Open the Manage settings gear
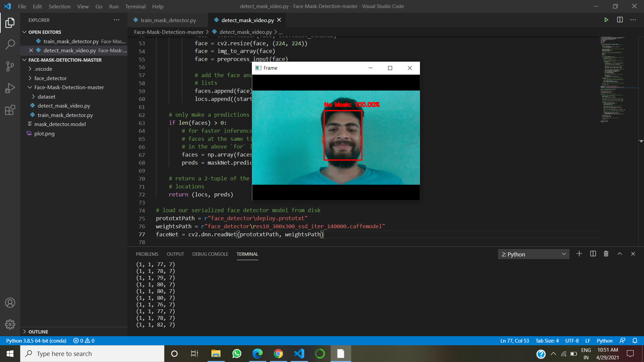644x362 pixels. [10, 324]
